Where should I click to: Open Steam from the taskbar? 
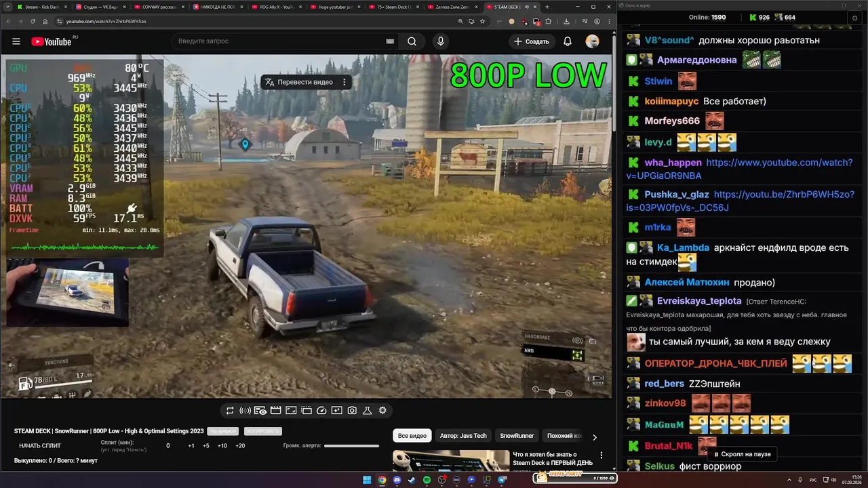point(412,480)
